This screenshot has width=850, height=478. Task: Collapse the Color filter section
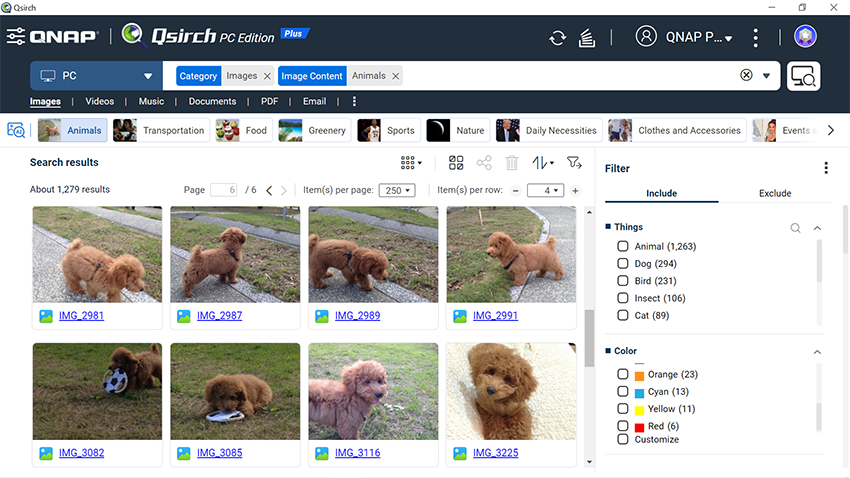point(817,352)
